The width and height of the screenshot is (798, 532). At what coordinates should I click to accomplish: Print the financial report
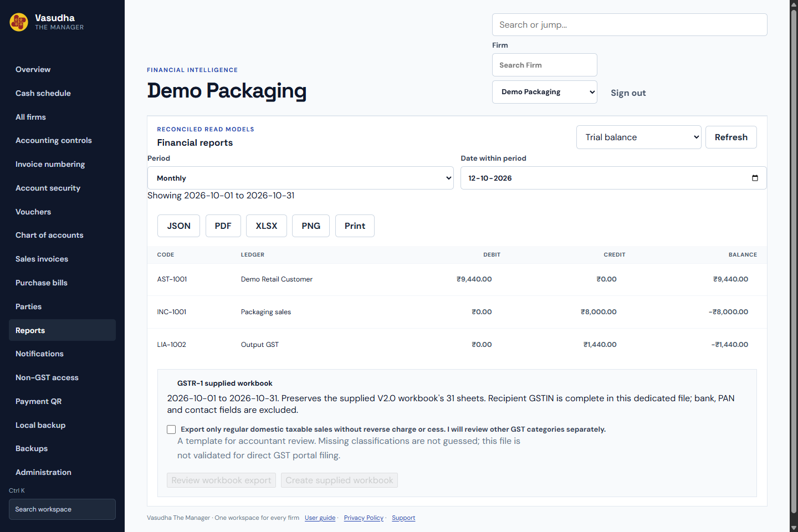355,226
